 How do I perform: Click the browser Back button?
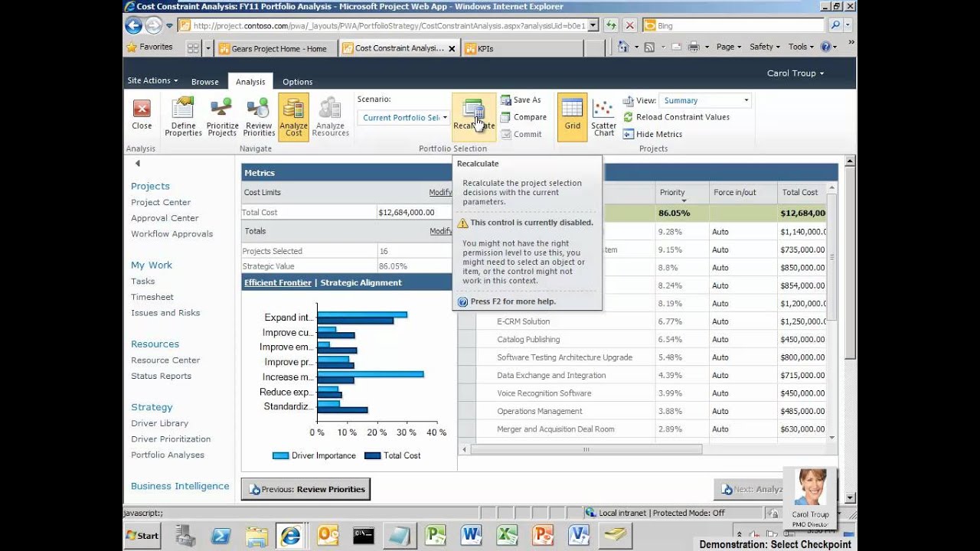click(133, 25)
